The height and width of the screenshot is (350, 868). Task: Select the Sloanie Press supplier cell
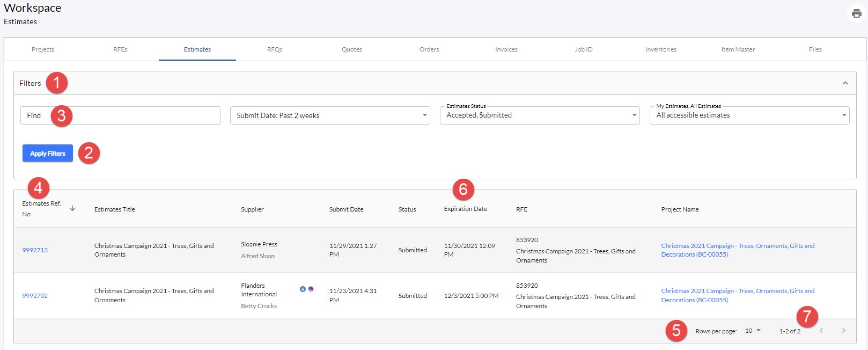[259, 244]
